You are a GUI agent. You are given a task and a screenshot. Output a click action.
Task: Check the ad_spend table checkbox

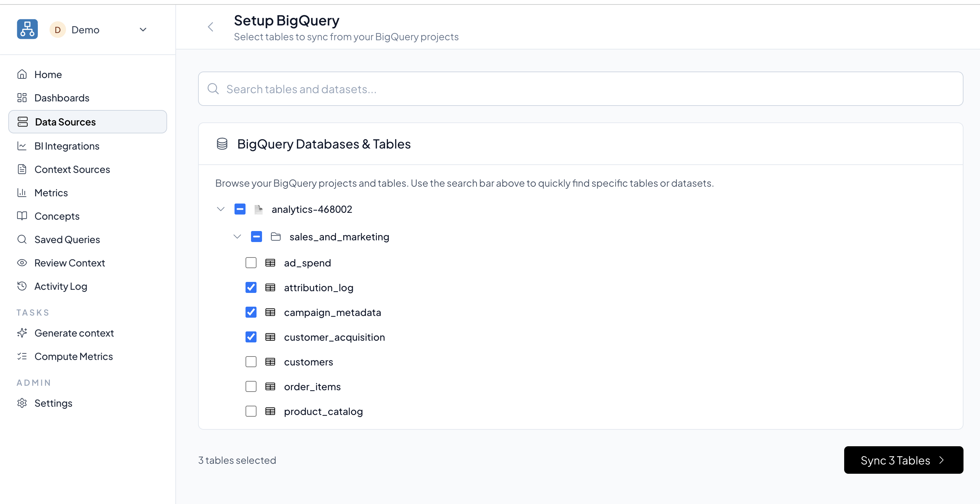click(251, 263)
